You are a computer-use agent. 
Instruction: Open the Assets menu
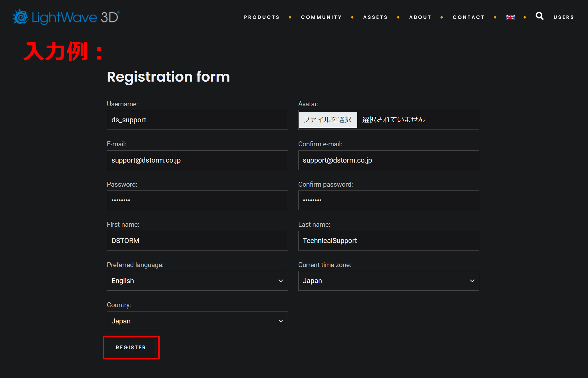[x=375, y=17]
